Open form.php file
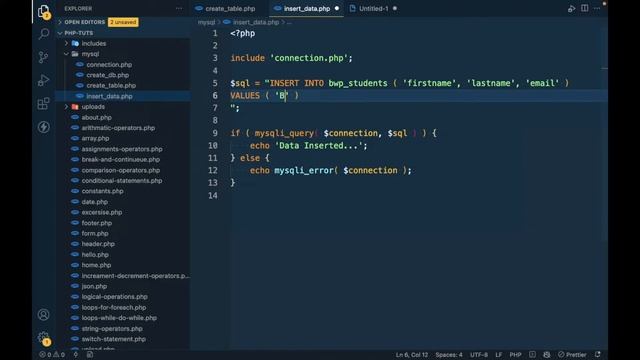This screenshot has height=360, width=640. [x=95, y=233]
